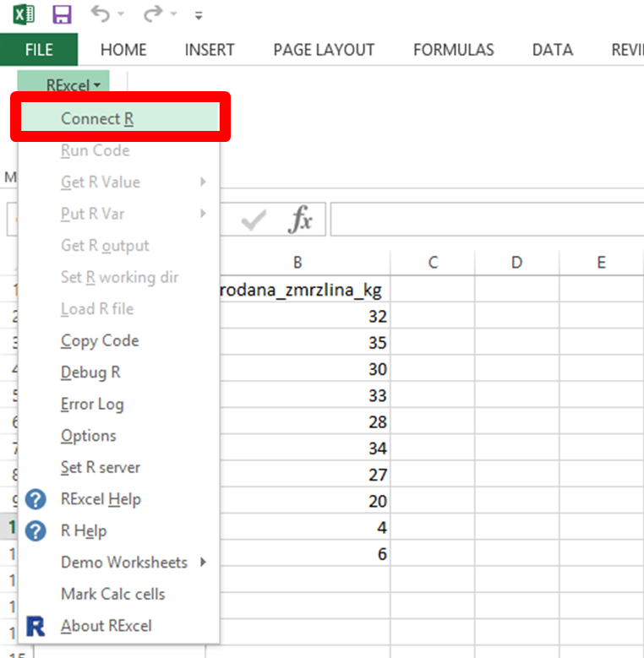Open Customize Quick Access Toolbar dropdown
Viewport: 644px width, 658px height.
pos(199,16)
